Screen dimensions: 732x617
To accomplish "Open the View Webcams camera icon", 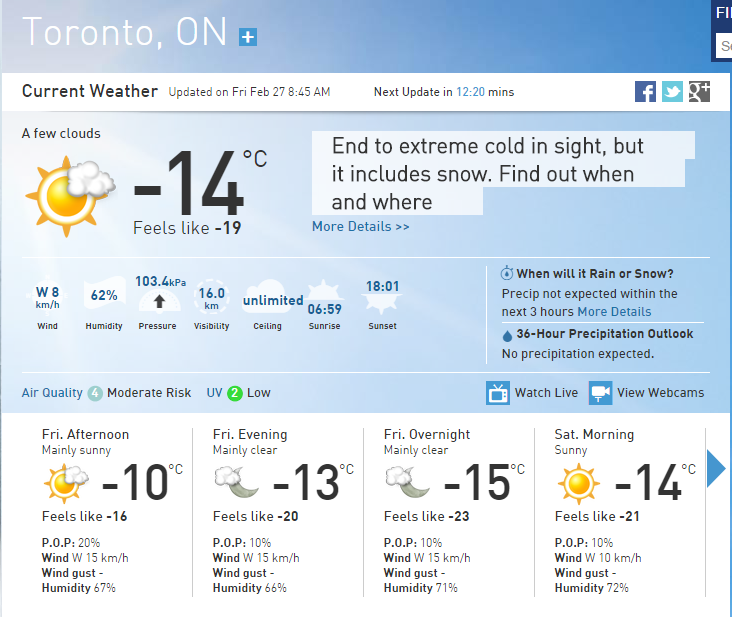I will (x=600, y=393).
